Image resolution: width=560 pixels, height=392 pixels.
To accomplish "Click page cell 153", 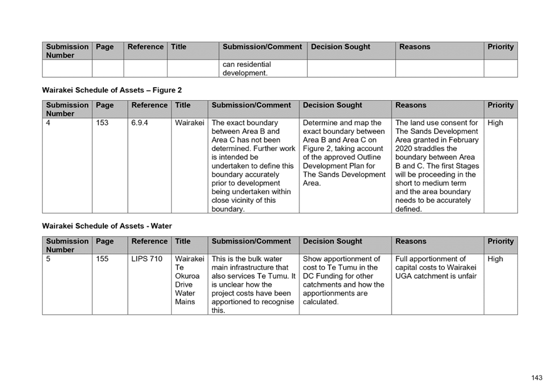I will 110,166.
